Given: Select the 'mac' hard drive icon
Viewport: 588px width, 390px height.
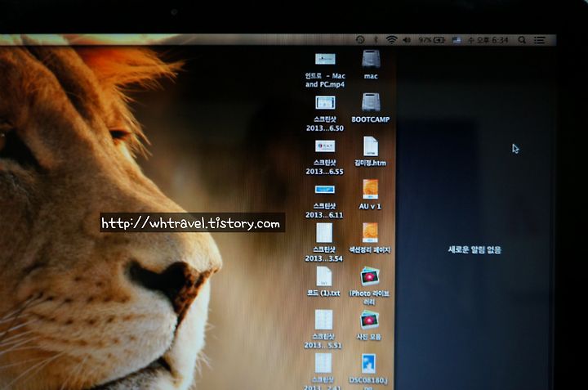Looking at the screenshot, I should (x=371, y=60).
